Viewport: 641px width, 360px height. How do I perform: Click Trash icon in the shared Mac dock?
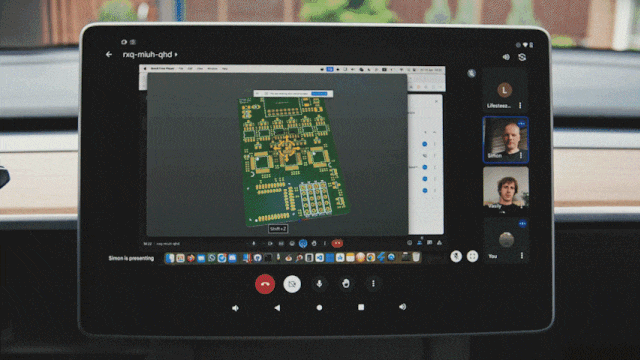coord(416,257)
